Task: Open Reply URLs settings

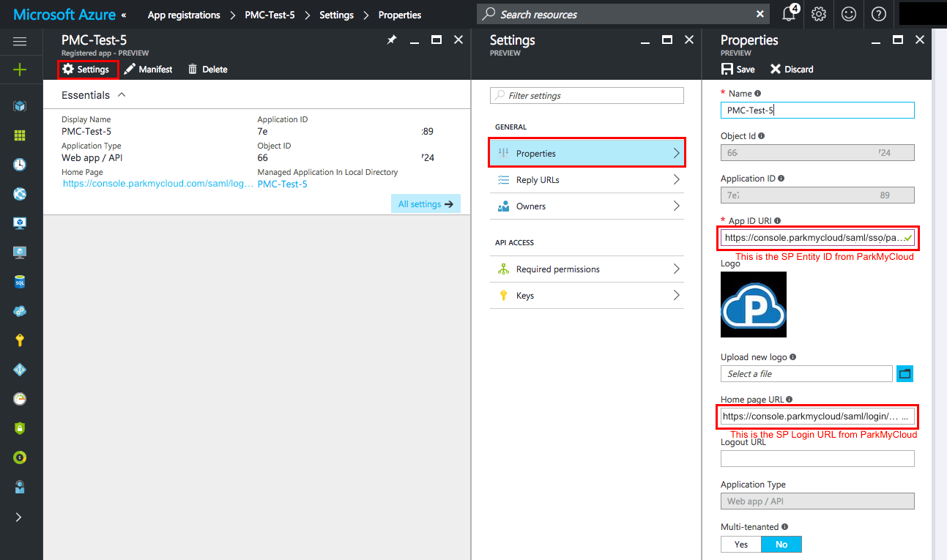Action: [x=587, y=180]
